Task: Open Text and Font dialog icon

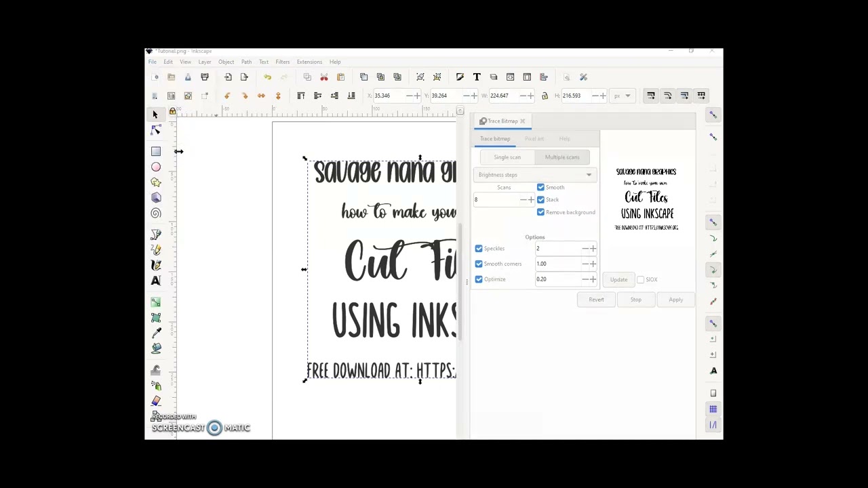Action: point(477,77)
